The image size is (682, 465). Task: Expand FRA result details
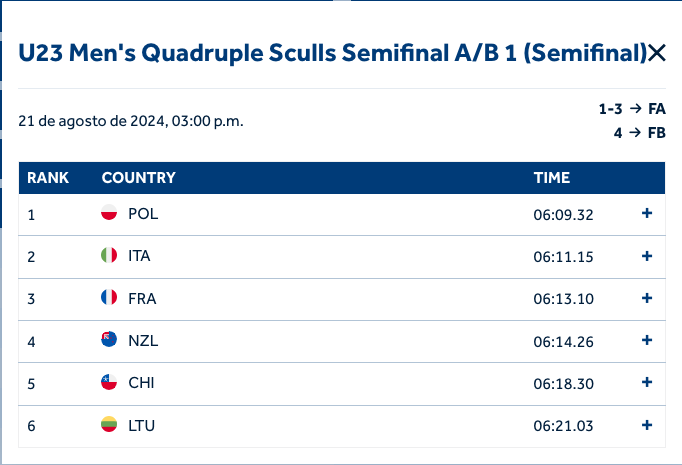pos(647,298)
